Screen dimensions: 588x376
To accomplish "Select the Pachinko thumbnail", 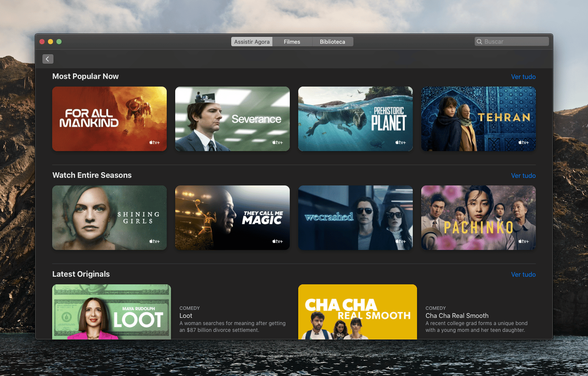I will [479, 218].
